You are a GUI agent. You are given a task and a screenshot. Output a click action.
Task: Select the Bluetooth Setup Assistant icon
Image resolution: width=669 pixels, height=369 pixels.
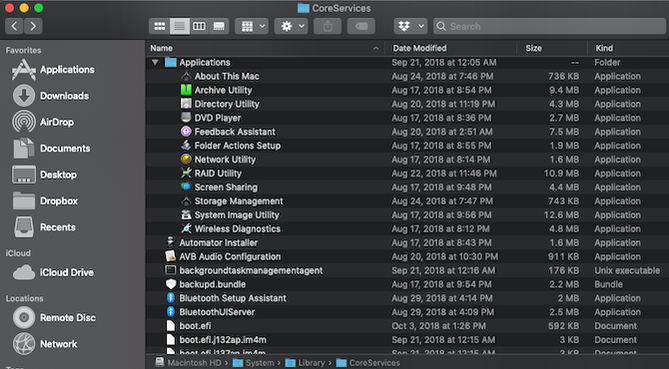(170, 298)
